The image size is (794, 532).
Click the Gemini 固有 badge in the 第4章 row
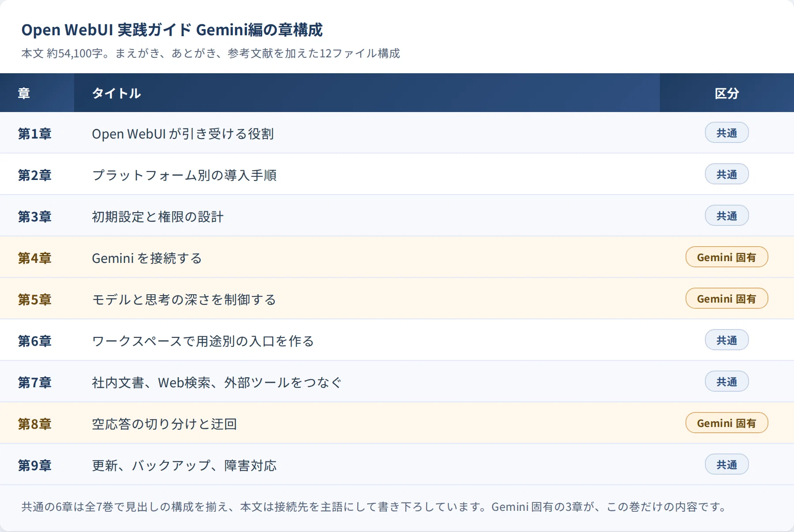click(x=727, y=257)
